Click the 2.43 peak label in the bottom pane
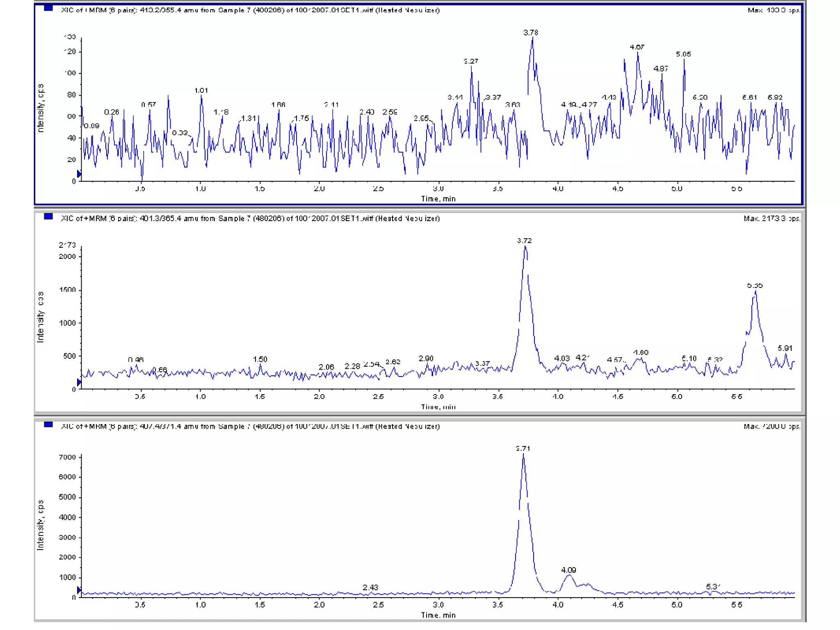This screenshot has height=630, width=840. point(370,587)
